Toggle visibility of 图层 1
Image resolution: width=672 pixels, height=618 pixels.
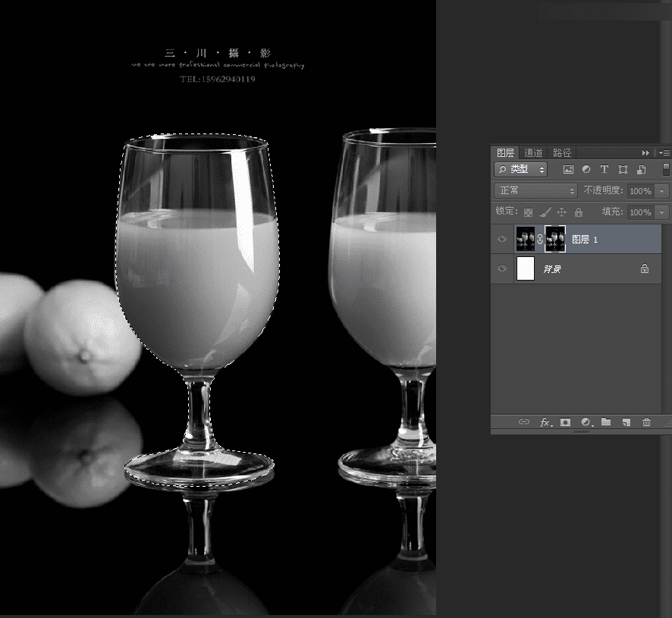[502, 239]
